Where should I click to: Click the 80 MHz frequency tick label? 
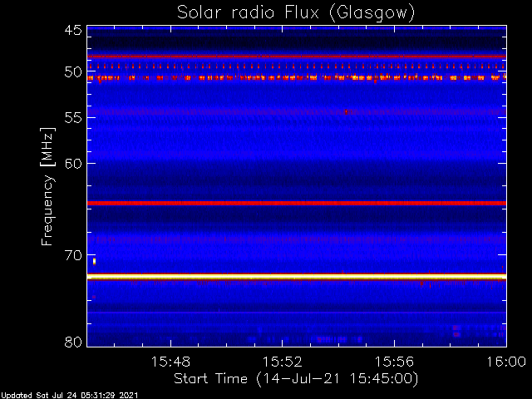tap(72, 342)
